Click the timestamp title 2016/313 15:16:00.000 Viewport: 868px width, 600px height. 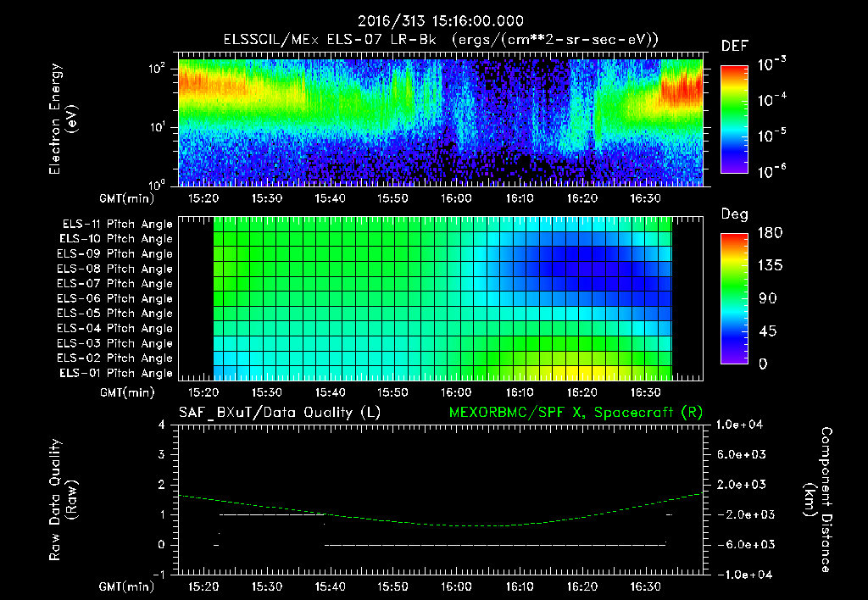[x=440, y=21]
